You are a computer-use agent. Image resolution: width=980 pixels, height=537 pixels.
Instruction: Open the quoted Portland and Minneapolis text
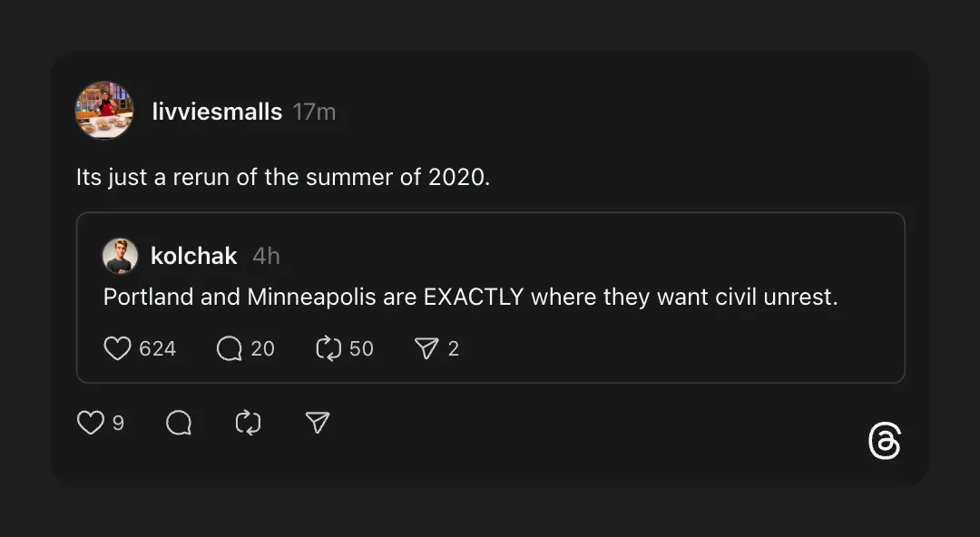tap(470, 297)
